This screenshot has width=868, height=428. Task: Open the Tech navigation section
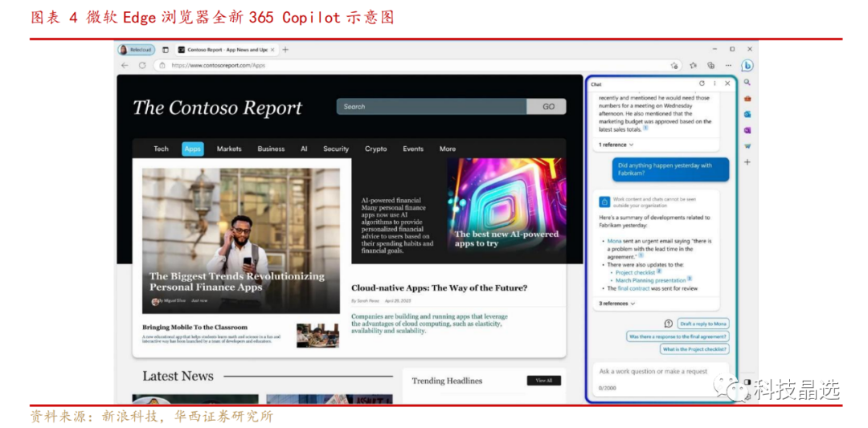tap(161, 149)
